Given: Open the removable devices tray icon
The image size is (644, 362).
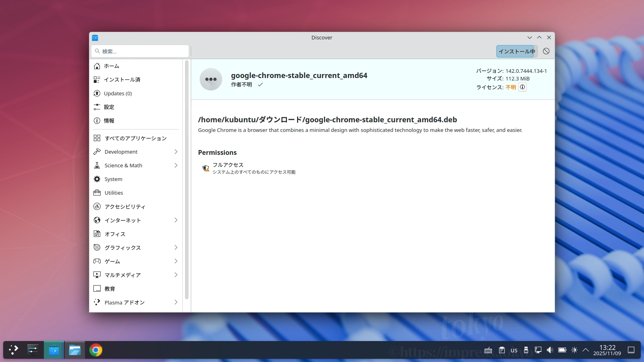Looking at the screenshot, I should pyautogui.click(x=526, y=350).
